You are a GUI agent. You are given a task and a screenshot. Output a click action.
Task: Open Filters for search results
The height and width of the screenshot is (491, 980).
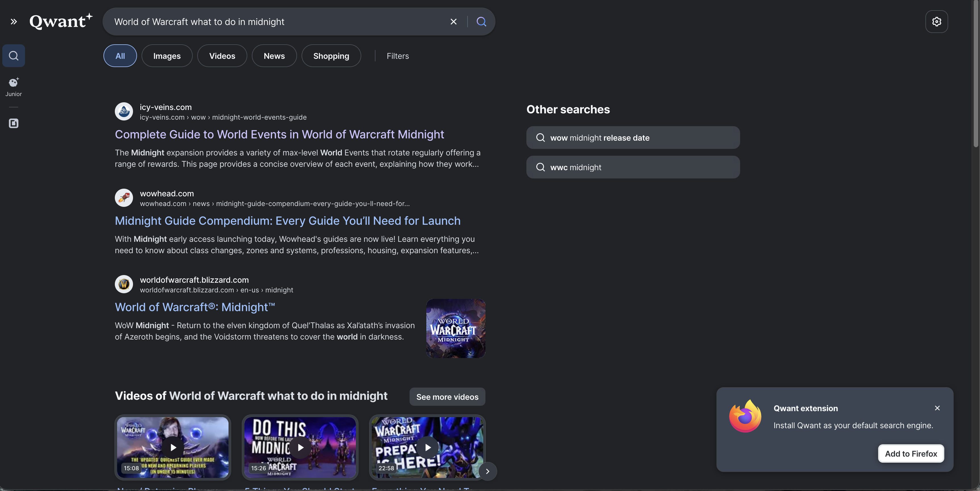398,55
